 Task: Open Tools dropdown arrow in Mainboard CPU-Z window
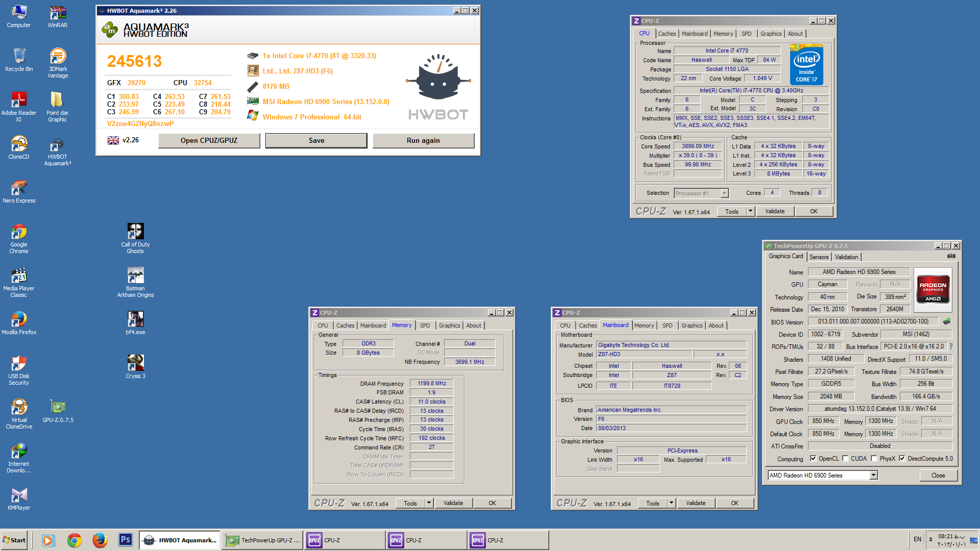click(671, 503)
